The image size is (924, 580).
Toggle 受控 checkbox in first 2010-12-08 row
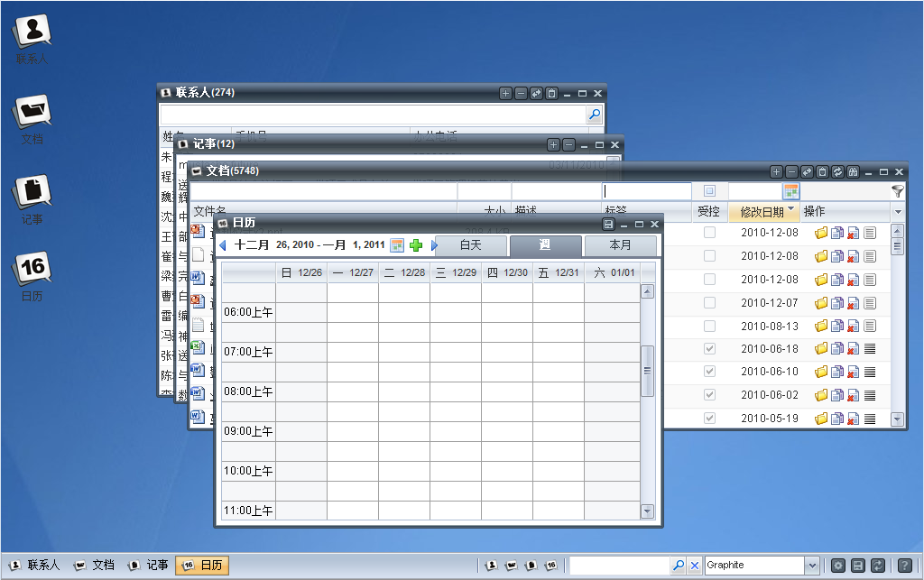coord(709,233)
